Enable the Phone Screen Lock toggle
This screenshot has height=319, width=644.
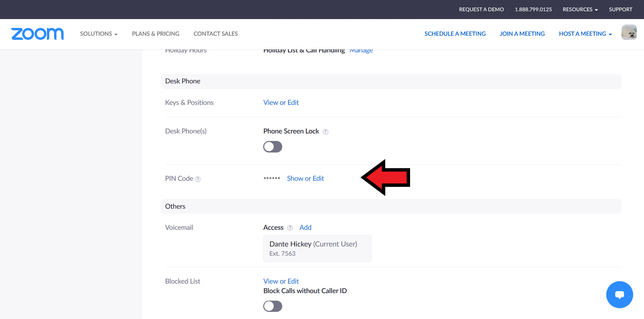tap(273, 147)
